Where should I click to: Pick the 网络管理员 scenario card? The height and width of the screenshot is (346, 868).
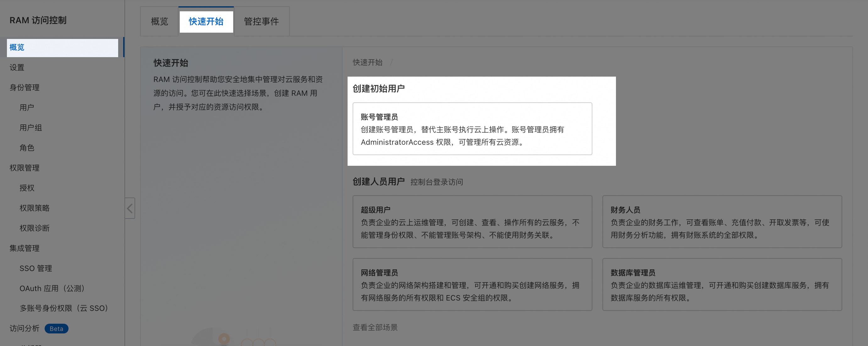click(472, 284)
